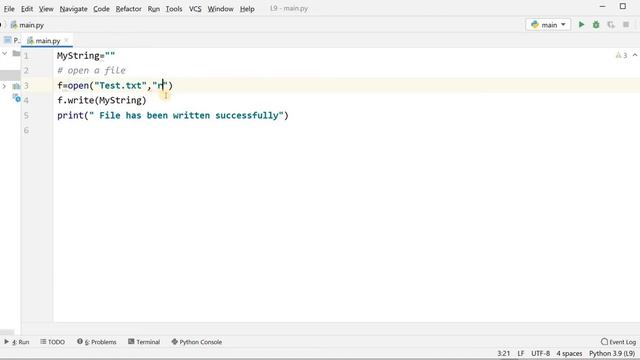Open the Terminal tool window
Viewport: 640px width, 360px height.
pyautogui.click(x=144, y=342)
